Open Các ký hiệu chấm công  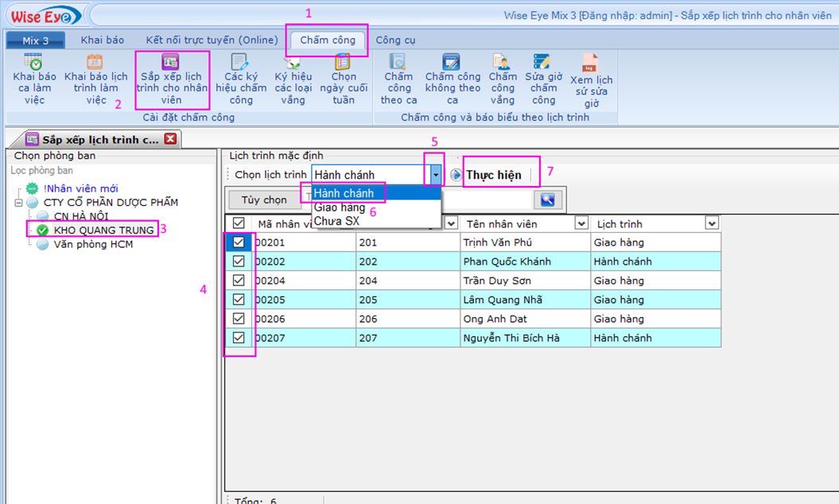(240, 79)
